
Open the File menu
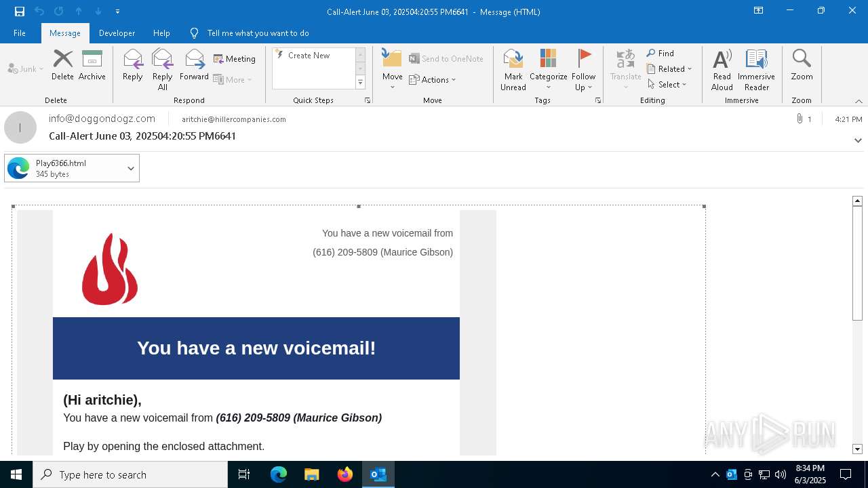click(20, 33)
